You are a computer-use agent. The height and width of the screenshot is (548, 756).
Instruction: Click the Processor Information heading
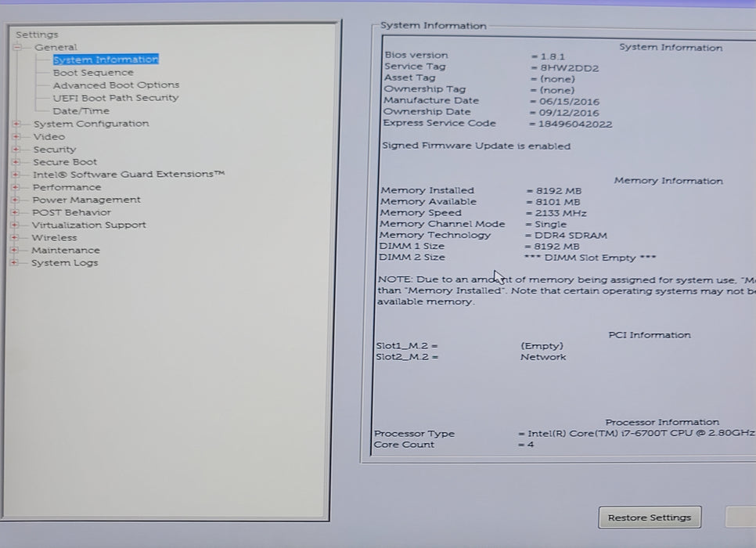point(662,422)
